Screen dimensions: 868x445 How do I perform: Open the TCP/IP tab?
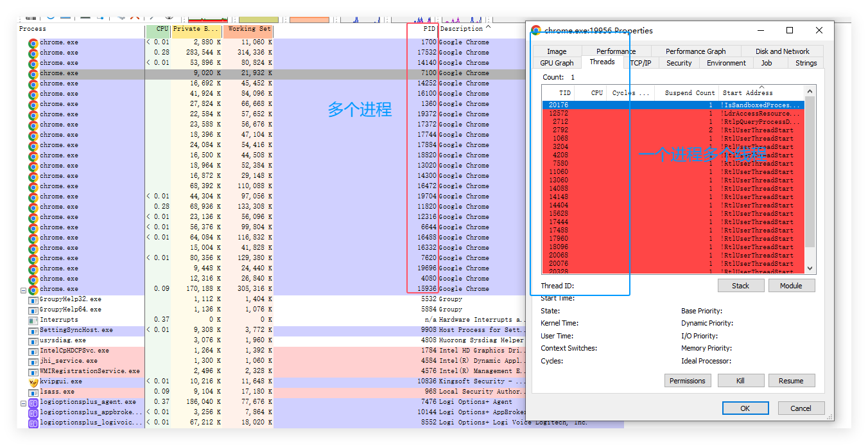click(640, 63)
